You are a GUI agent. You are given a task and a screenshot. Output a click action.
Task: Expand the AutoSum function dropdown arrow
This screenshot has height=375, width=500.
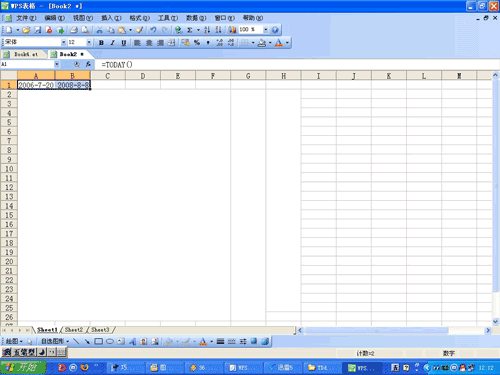point(198,30)
